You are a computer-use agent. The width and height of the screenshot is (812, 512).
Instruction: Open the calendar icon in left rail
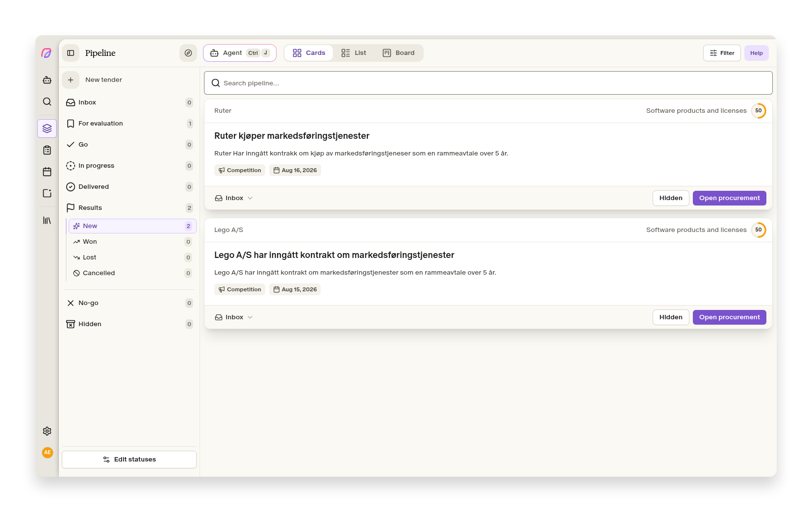[47, 172]
